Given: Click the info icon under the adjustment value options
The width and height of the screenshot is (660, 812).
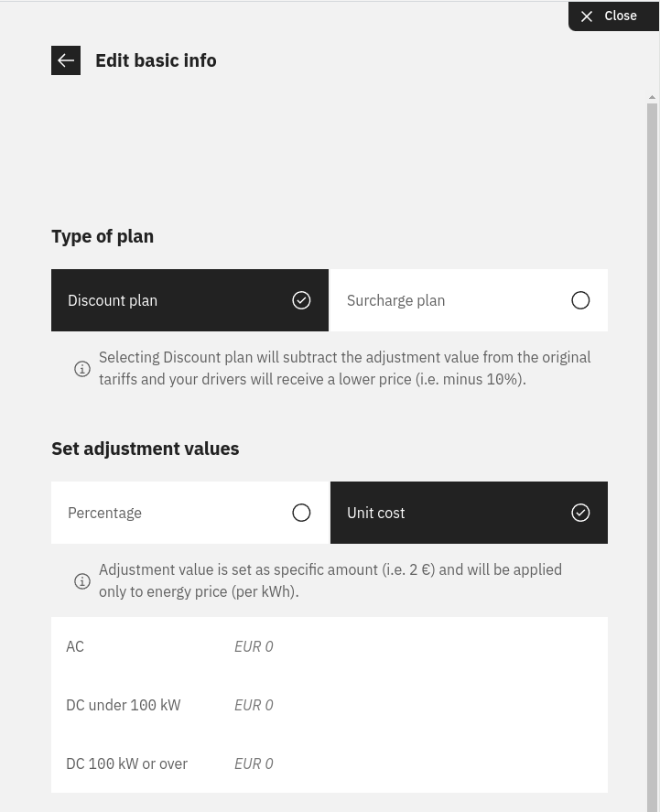Looking at the screenshot, I should coord(82,580).
